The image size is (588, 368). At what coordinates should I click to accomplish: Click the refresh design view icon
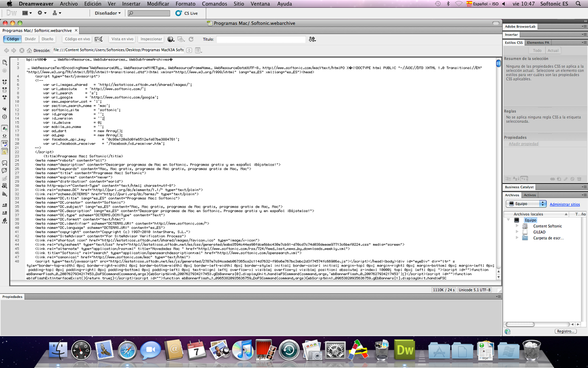[x=191, y=39]
